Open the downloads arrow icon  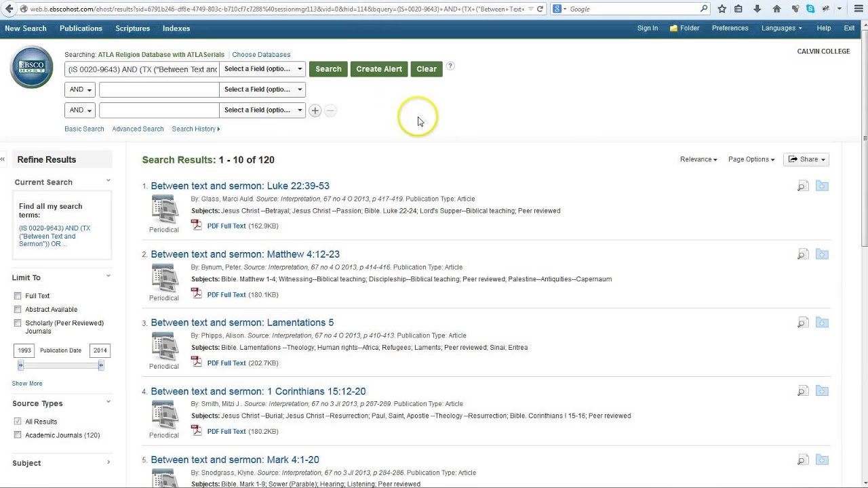point(757,9)
